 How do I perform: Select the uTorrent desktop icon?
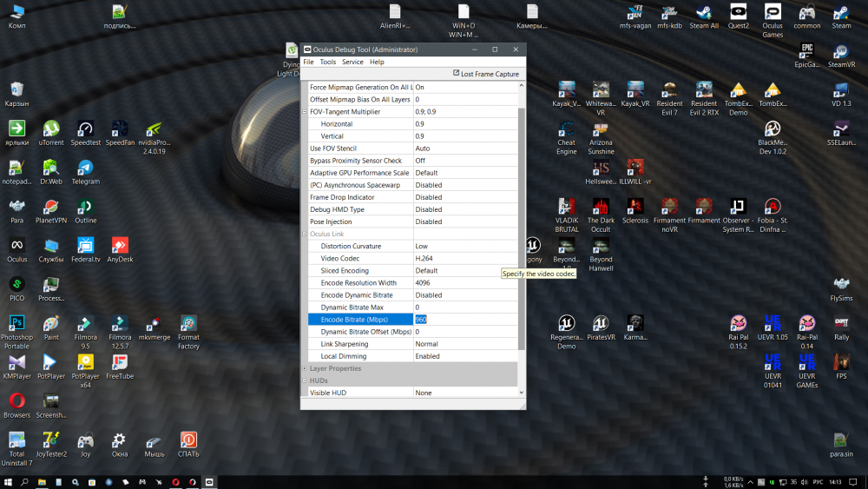coord(51,129)
